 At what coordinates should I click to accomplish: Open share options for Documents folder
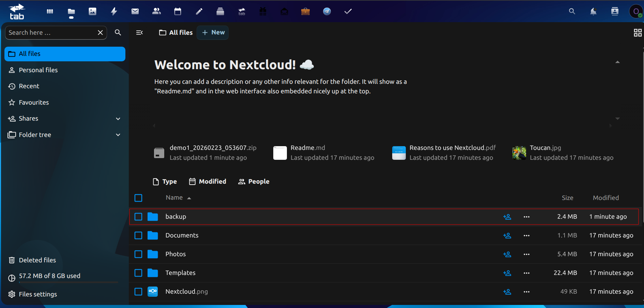pyautogui.click(x=507, y=235)
